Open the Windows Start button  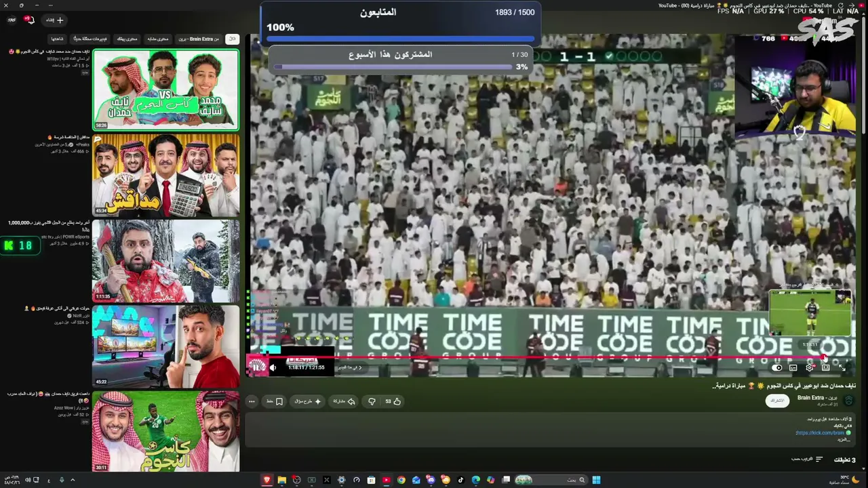point(596,480)
